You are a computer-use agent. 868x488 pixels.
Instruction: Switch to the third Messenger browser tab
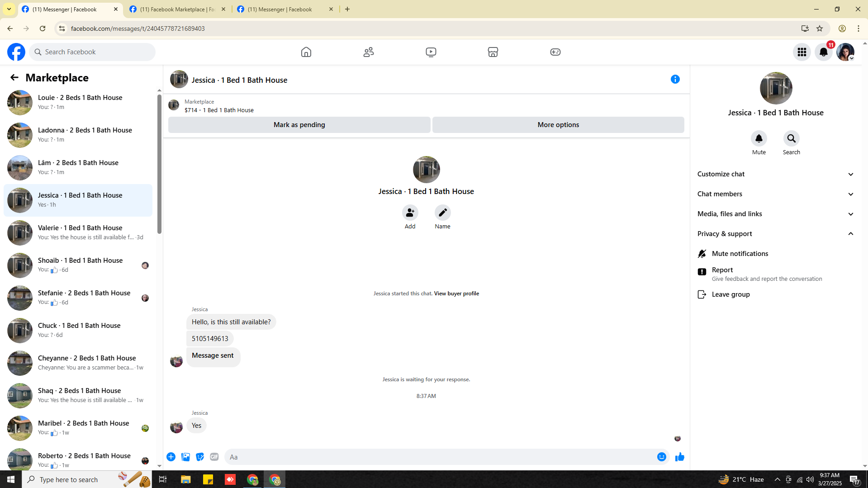pos(285,9)
